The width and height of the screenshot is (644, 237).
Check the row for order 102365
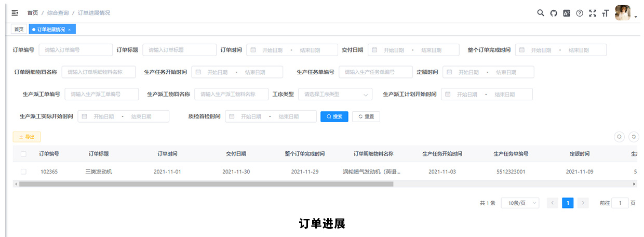coord(23,172)
